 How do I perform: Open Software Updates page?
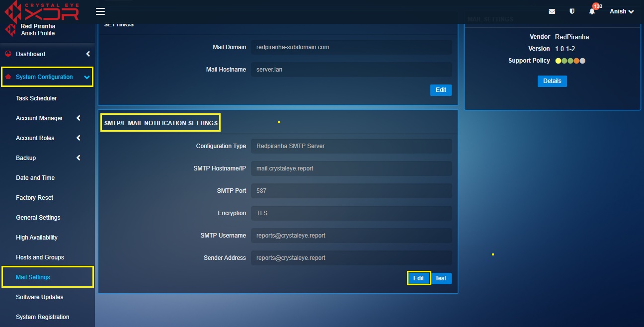pyautogui.click(x=40, y=297)
